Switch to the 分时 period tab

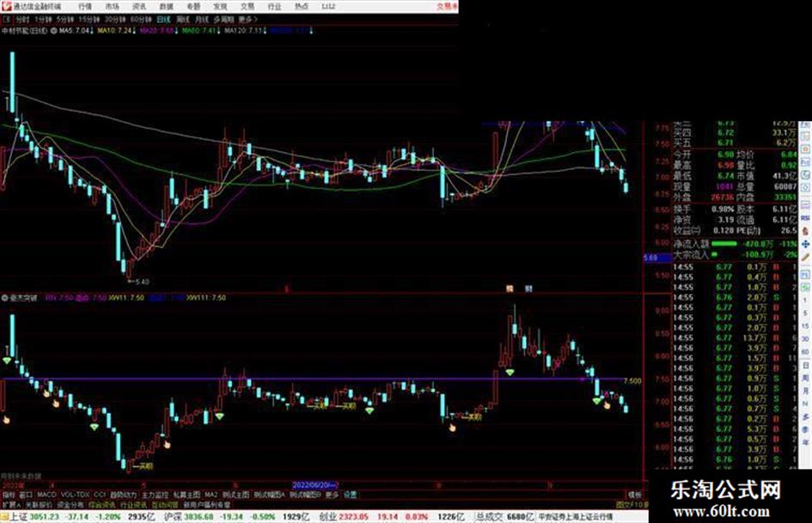22,20
